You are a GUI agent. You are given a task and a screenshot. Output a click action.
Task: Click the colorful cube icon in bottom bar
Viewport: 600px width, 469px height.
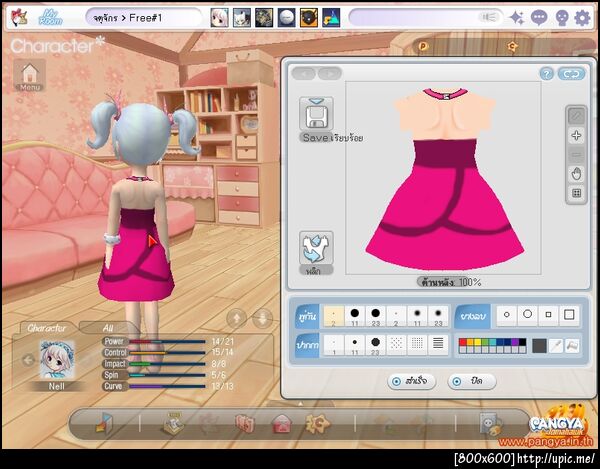[x=104, y=423]
